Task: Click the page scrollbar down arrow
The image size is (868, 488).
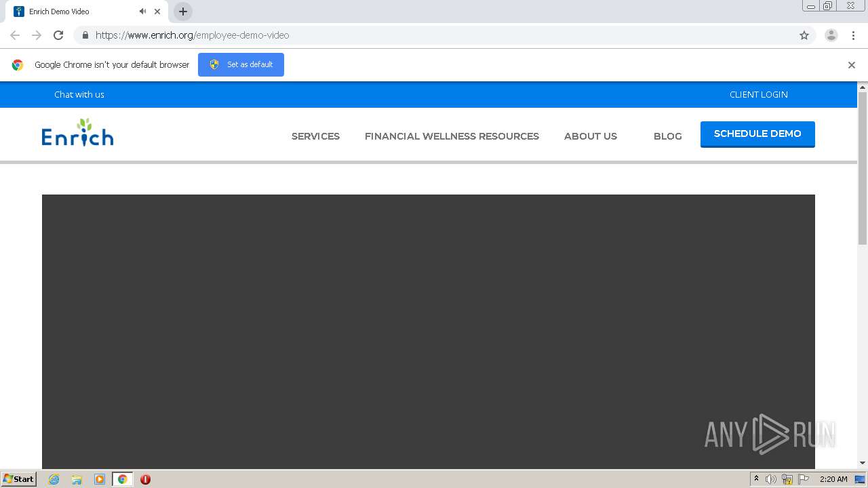Action: 863,463
